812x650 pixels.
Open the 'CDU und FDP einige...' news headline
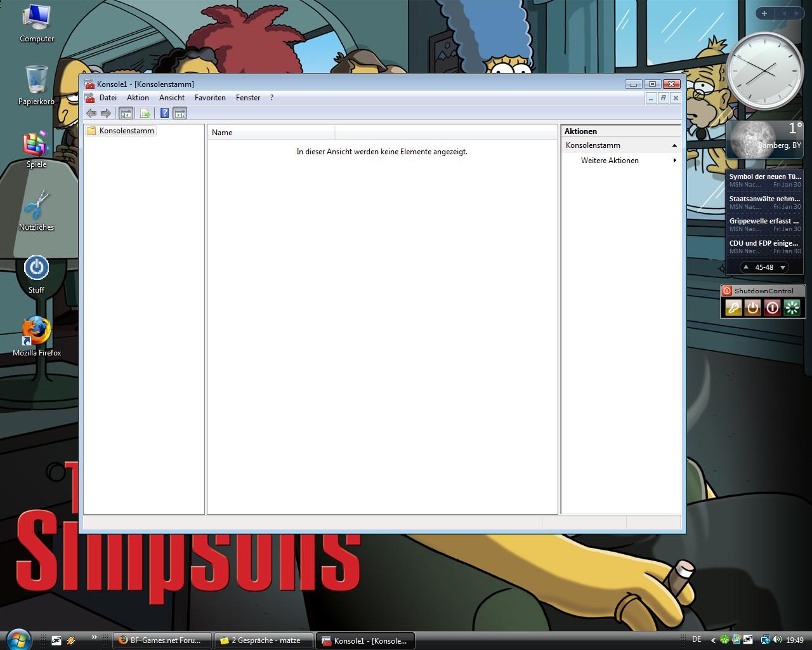point(764,247)
